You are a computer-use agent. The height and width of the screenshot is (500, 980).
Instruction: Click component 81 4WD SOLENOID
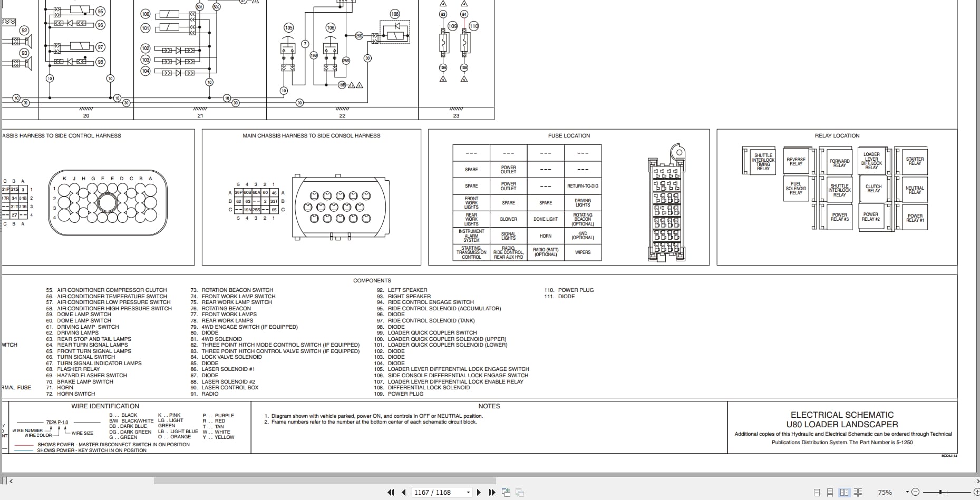(x=216, y=339)
